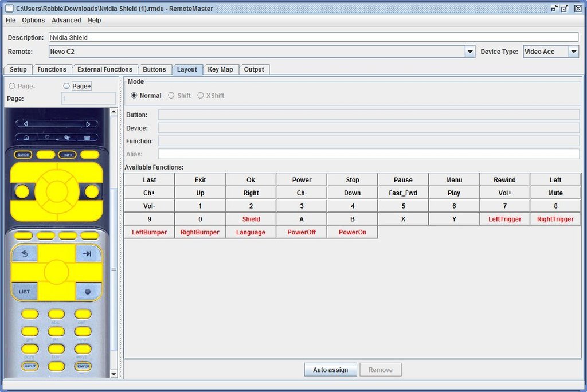Select the Normal mode radio button
This screenshot has width=587, height=392.
(134, 96)
